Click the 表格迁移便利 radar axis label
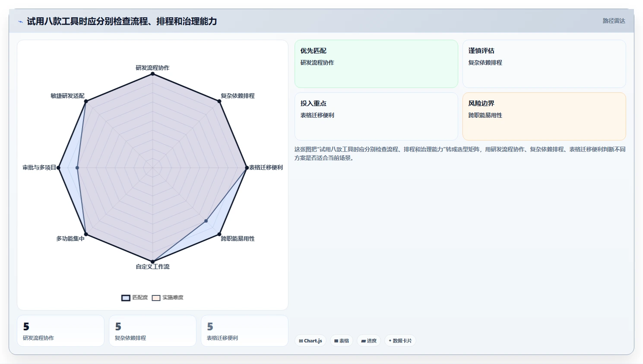643x364 pixels. 266,167
